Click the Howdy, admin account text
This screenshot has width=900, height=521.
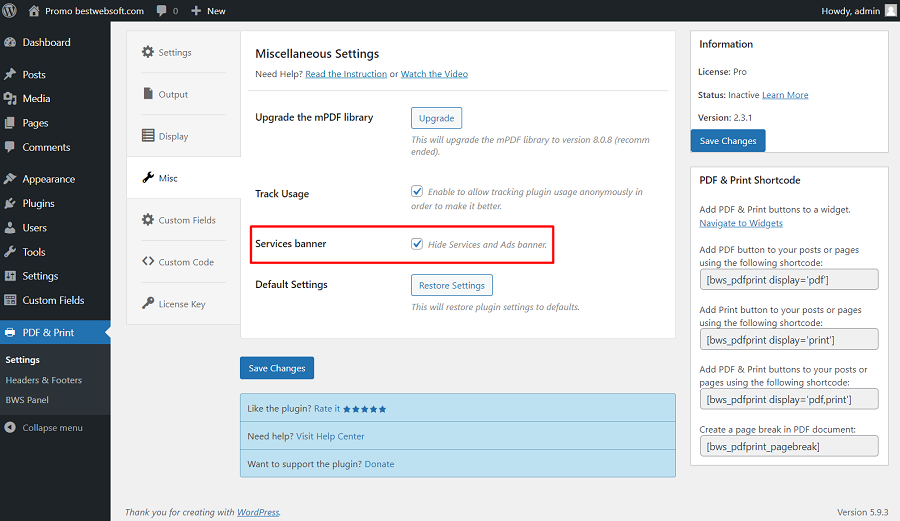851,11
